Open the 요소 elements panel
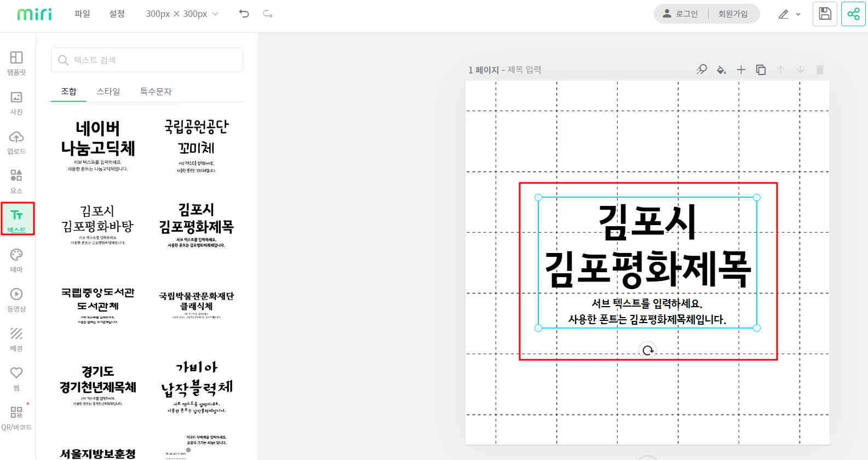The width and height of the screenshot is (868, 460). pyautogui.click(x=16, y=182)
